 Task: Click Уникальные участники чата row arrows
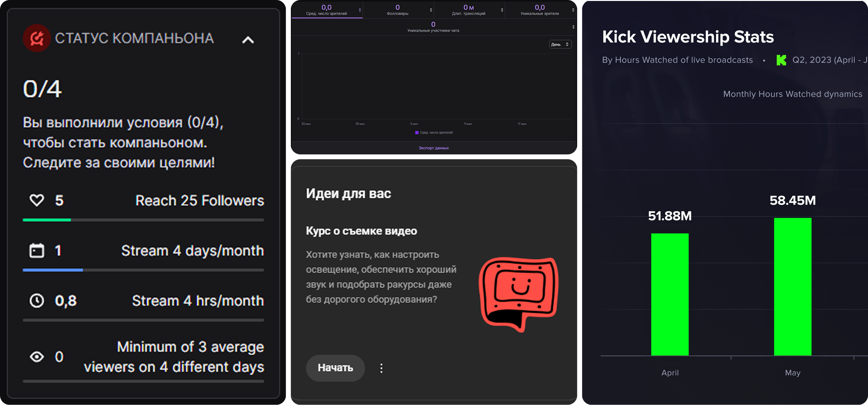[573, 27]
